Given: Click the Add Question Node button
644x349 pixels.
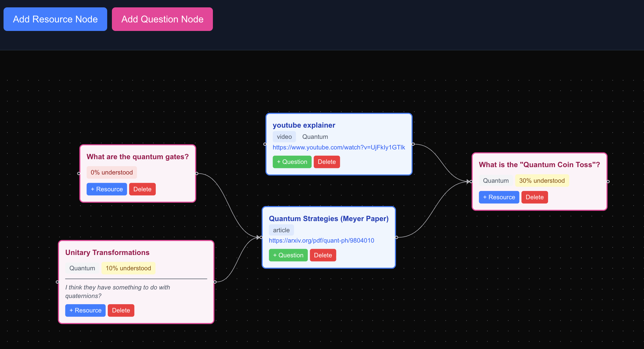Looking at the screenshot, I should [162, 19].
